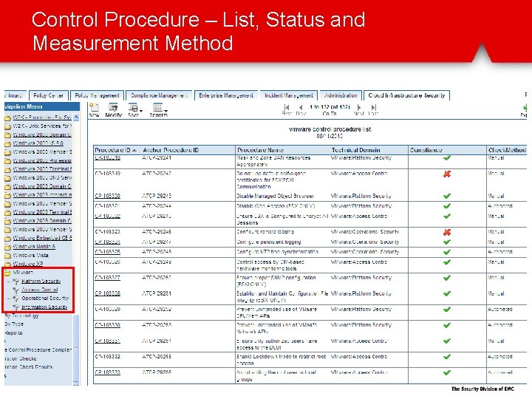Open Windows Vista folder in navigation
Image resolution: width=532 pixels, height=399 pixels.
pos(30,255)
